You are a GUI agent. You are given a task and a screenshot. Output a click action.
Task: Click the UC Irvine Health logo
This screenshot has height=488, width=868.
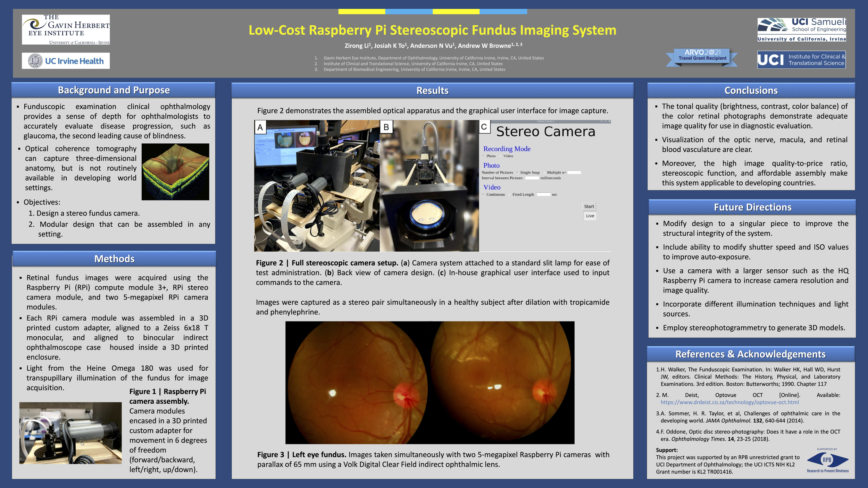point(66,61)
